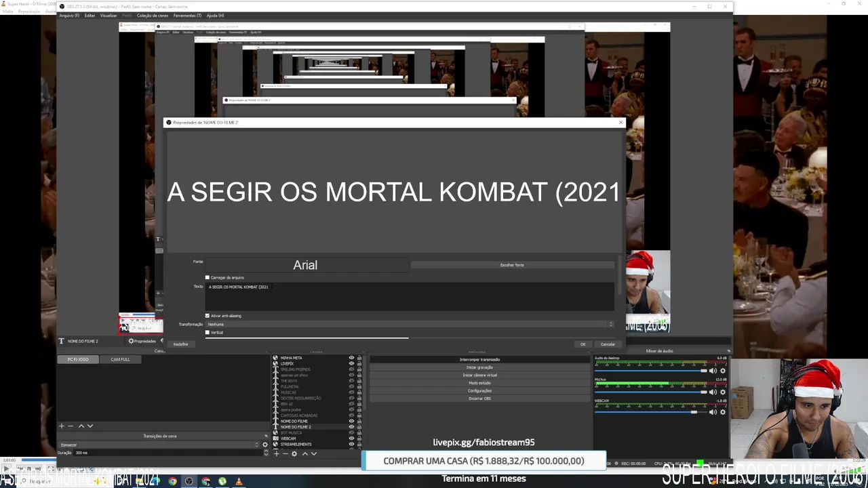Open the Esmaecer transition dropdown
Screen dimensions: 868x488
pyautogui.click(x=159, y=445)
